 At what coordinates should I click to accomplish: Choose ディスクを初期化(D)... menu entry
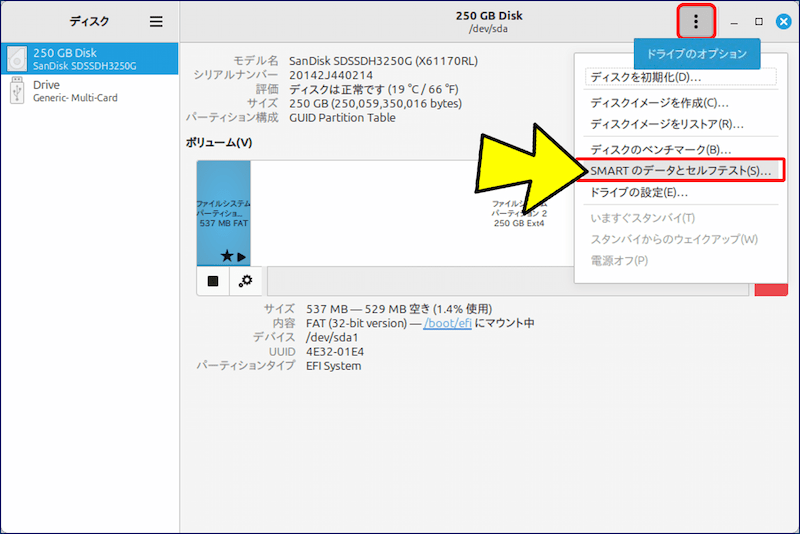681,77
